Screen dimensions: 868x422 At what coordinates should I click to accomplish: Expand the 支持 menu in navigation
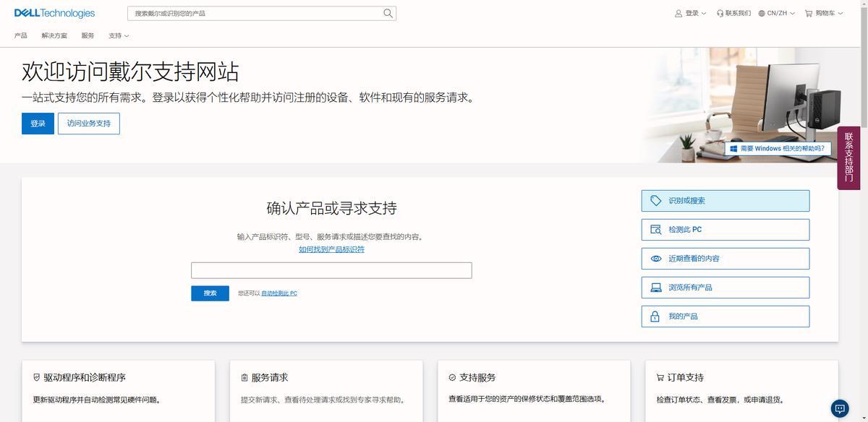point(119,35)
